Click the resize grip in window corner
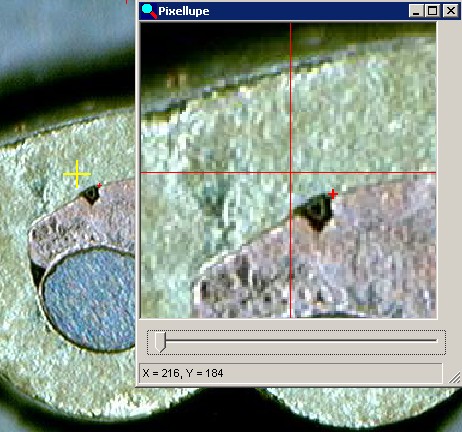The image size is (462, 432). [454, 378]
